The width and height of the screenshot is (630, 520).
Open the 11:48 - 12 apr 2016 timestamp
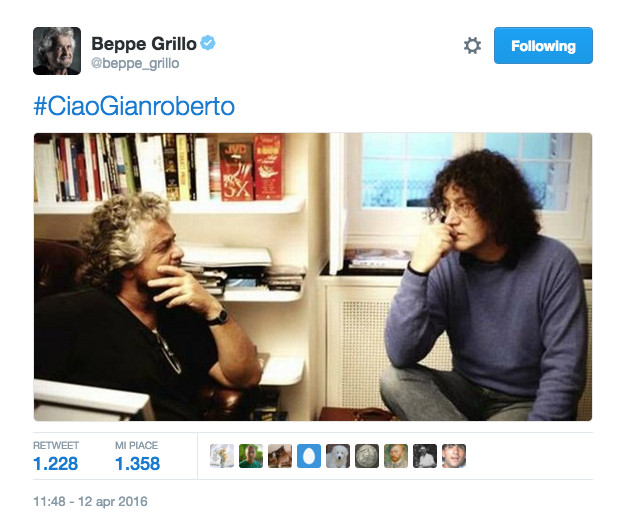tap(90, 502)
